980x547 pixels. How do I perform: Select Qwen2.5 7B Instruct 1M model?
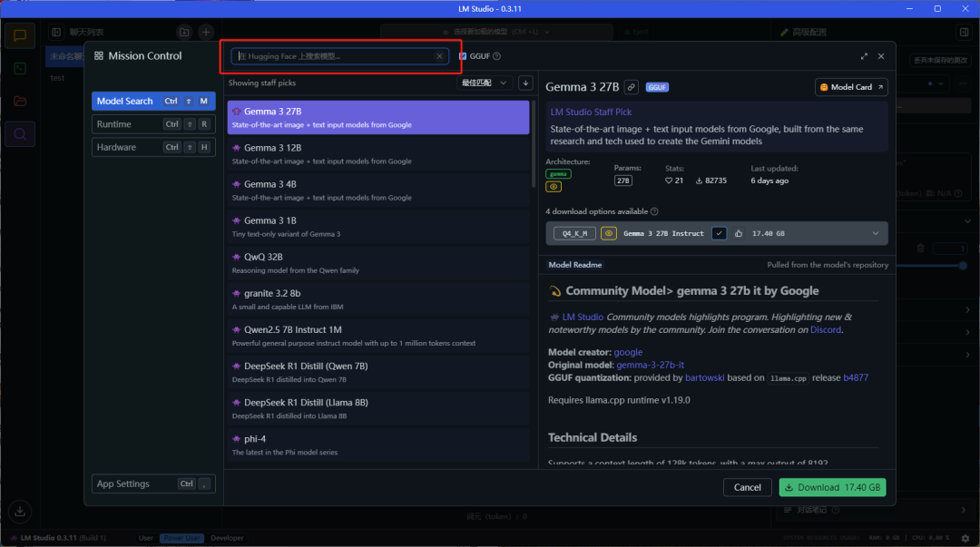[x=378, y=336]
